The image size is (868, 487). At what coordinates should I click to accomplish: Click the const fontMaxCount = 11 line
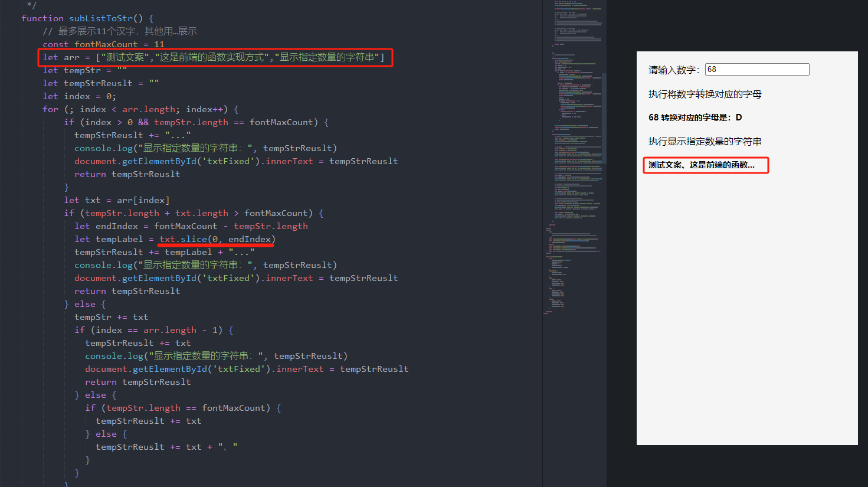(x=103, y=44)
